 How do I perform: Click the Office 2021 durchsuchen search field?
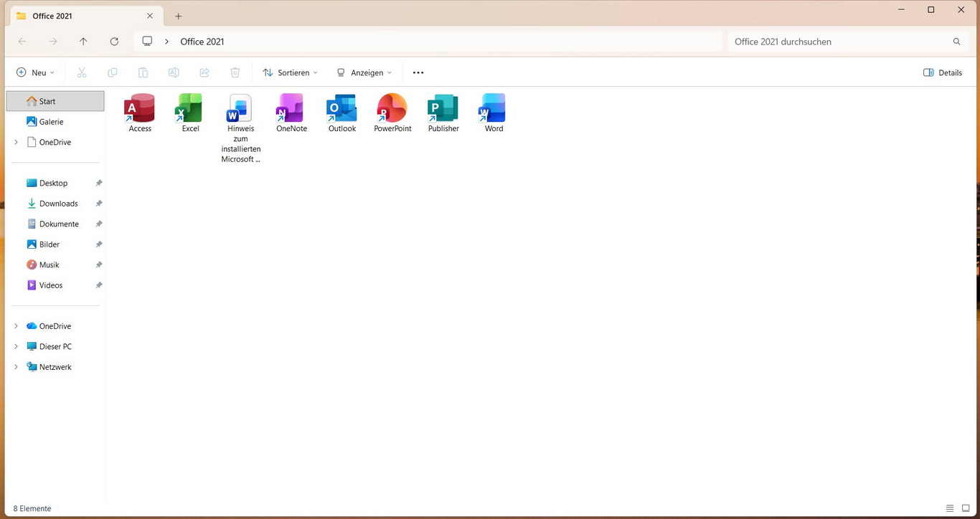839,42
